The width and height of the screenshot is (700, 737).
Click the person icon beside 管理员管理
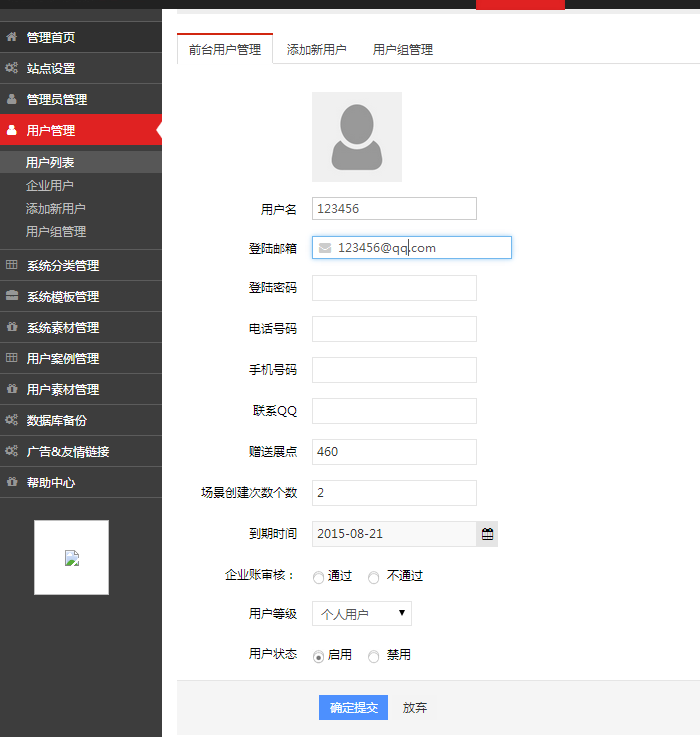coord(12,99)
